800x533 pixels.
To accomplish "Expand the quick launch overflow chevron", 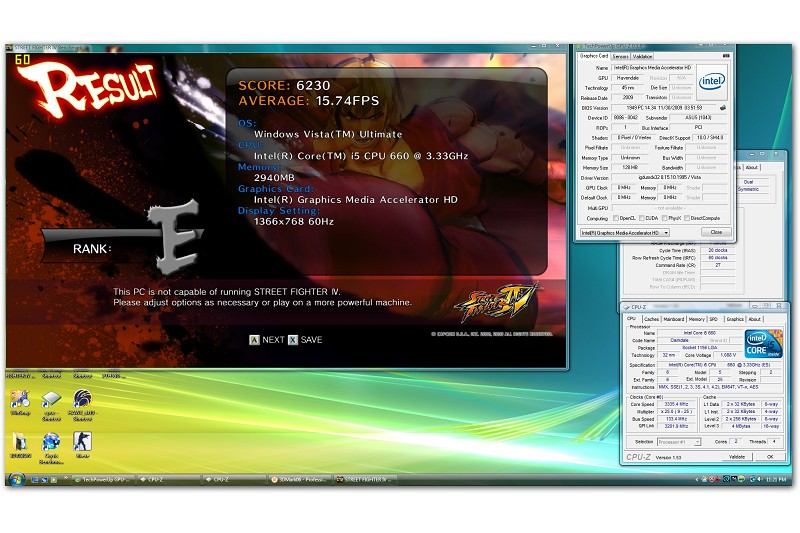I will (x=65, y=478).
